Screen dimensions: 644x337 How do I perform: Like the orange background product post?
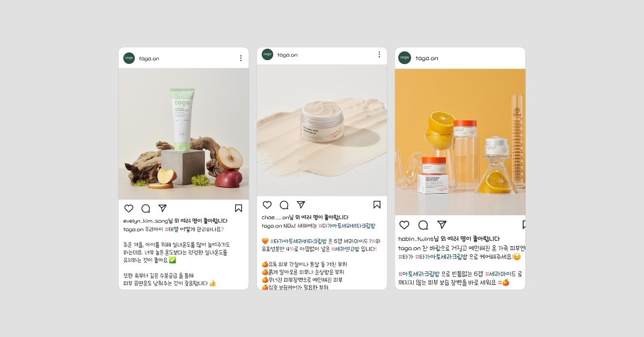click(405, 225)
